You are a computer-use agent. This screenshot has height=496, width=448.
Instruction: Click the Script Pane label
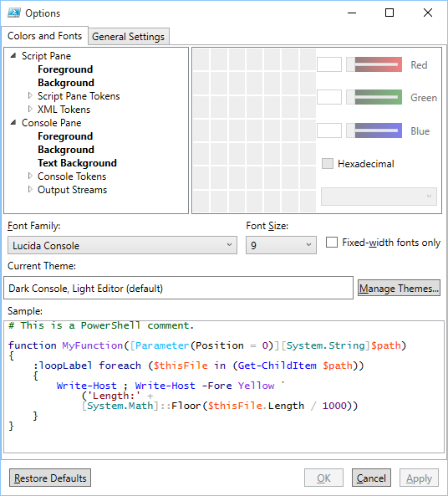46,56
